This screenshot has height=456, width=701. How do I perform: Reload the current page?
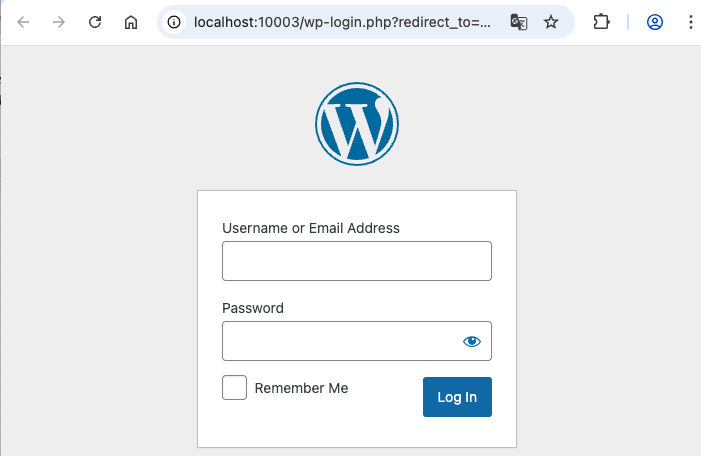95,22
